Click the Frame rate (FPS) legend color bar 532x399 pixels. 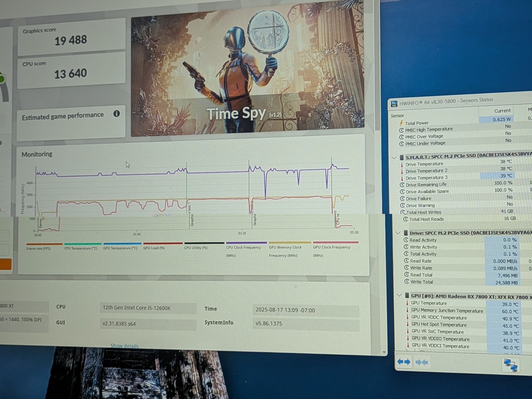click(x=44, y=244)
